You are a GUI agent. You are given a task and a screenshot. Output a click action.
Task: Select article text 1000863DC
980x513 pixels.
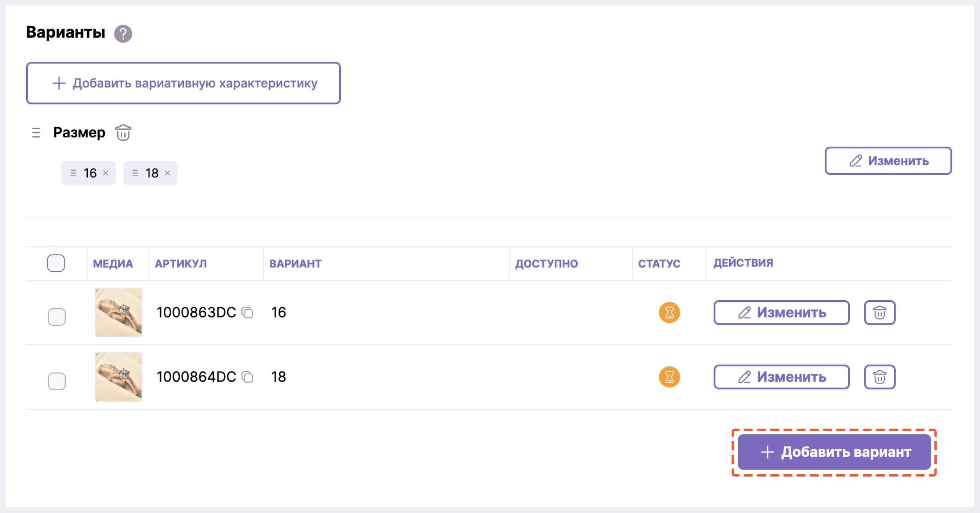tap(196, 312)
